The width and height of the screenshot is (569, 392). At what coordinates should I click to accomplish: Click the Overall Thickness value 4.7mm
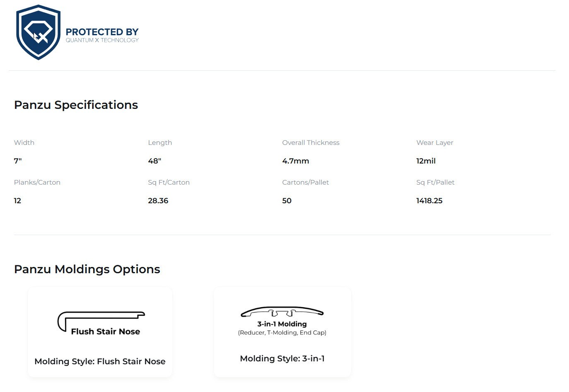[x=296, y=161]
